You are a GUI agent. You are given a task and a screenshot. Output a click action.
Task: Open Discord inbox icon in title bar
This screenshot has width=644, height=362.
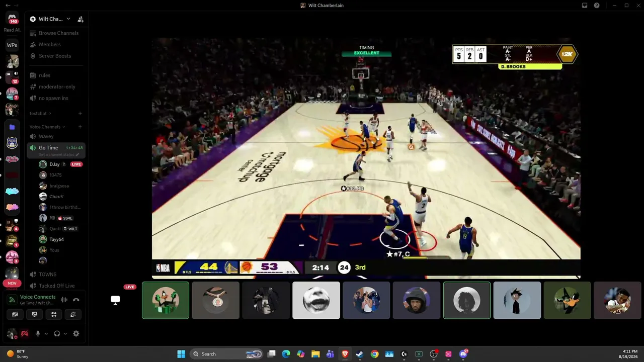click(585, 6)
